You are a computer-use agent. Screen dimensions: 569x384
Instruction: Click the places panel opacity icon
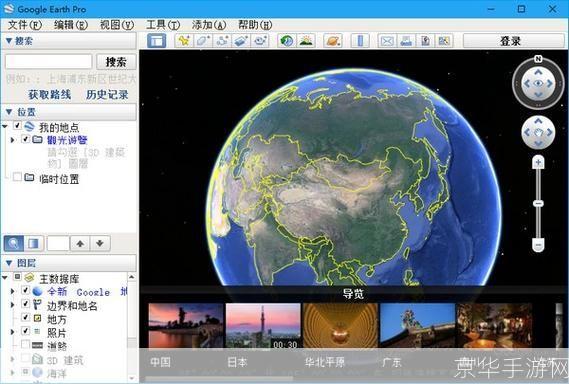[x=33, y=243]
